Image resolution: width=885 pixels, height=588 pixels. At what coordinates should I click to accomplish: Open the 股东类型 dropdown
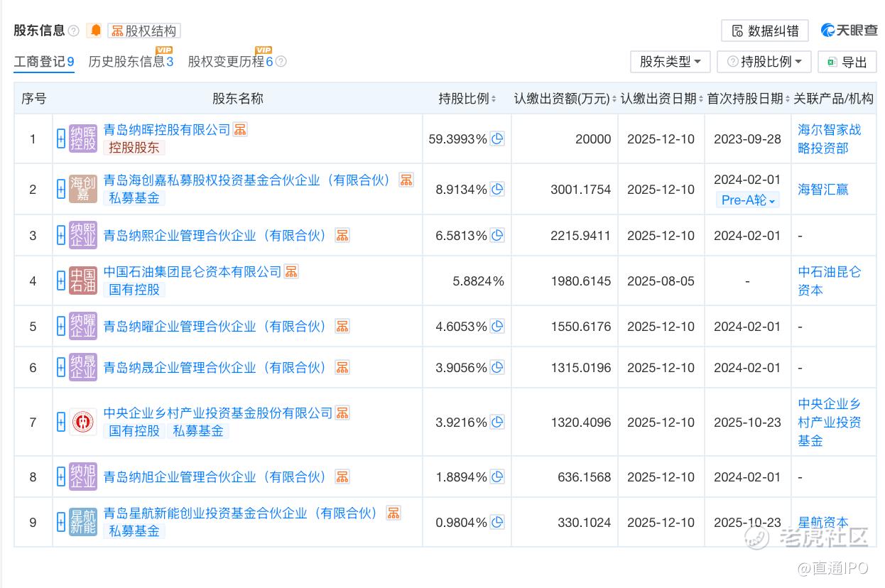[670, 62]
